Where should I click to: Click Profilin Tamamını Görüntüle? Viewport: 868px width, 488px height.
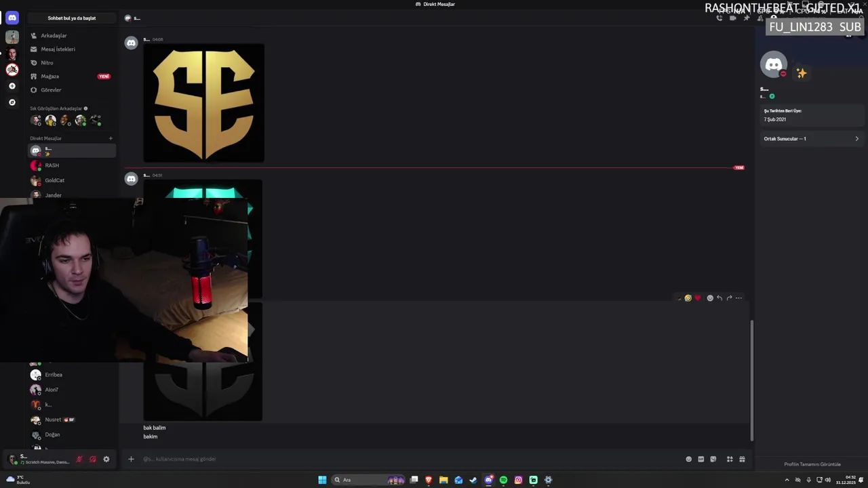tap(812, 464)
